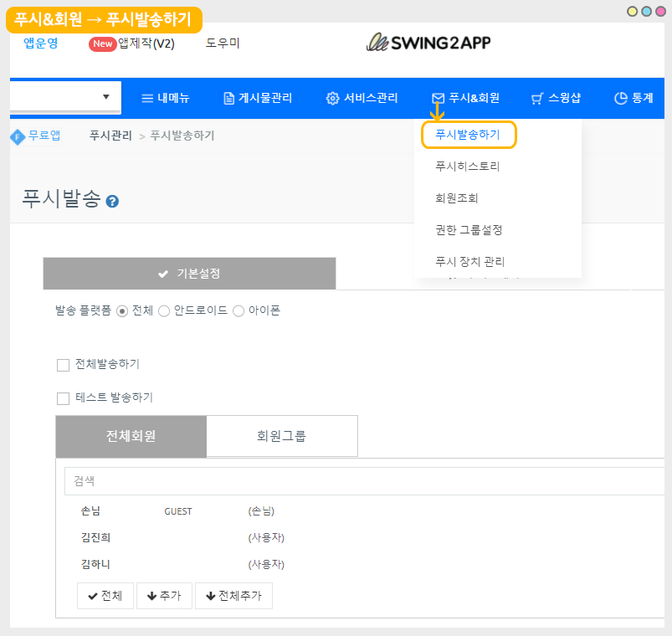Select the 전체 platform radio button

point(122,311)
